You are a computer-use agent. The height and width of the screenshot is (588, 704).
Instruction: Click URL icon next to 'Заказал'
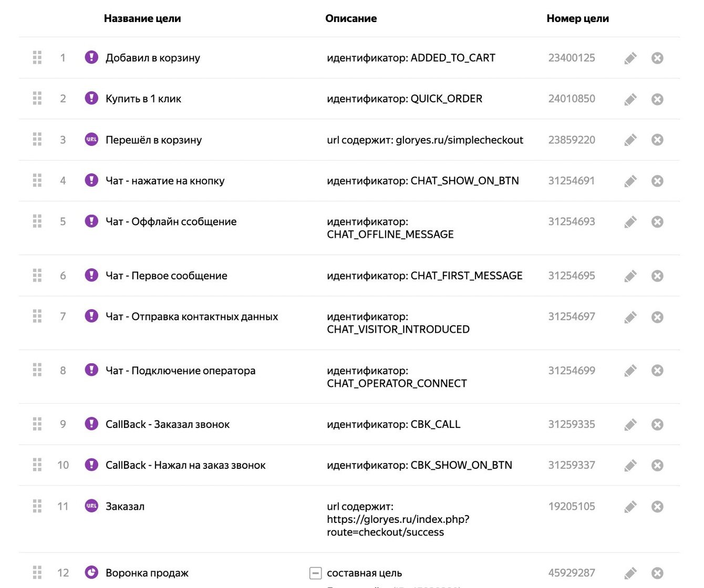(x=91, y=506)
